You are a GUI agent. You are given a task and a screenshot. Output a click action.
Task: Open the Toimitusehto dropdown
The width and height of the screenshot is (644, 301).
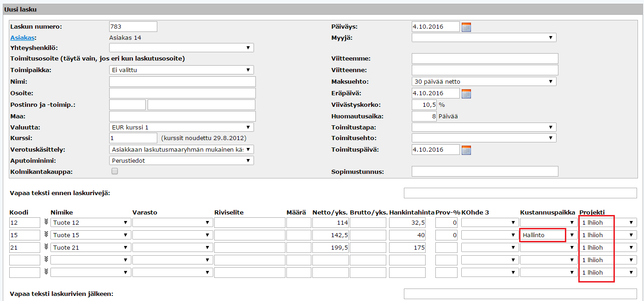484,138
